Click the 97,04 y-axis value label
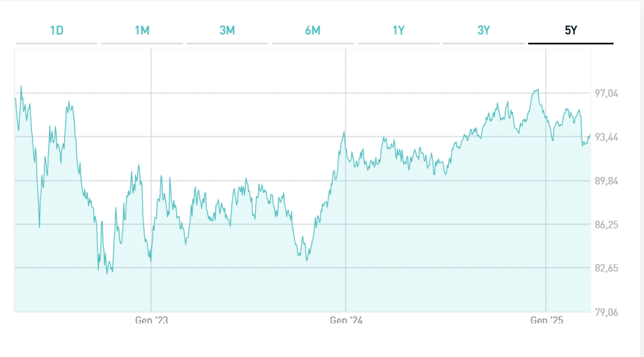 click(x=607, y=93)
